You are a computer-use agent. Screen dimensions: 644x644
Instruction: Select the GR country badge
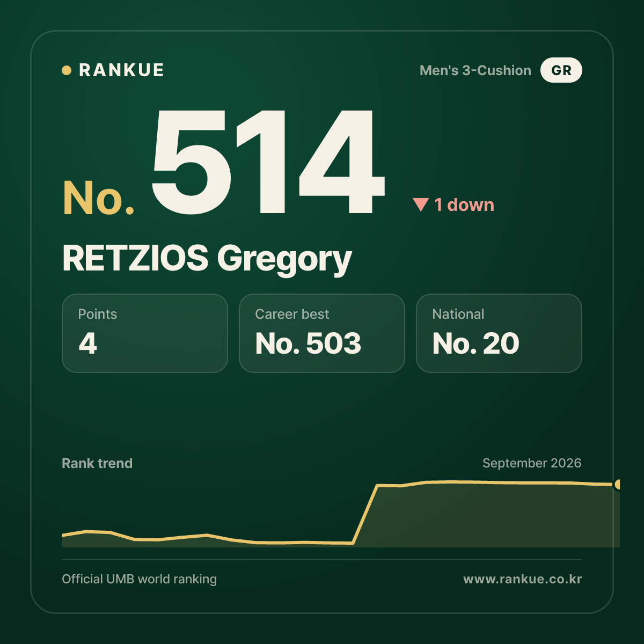point(561,70)
